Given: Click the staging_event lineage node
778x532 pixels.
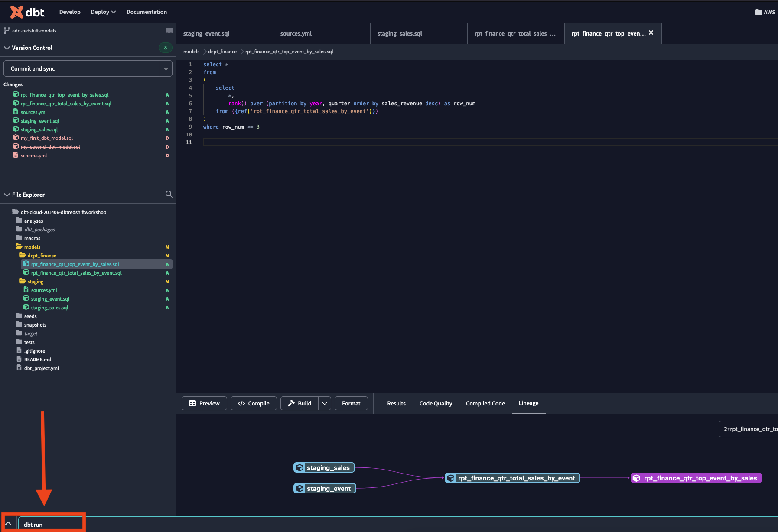Looking at the screenshot, I should tap(325, 489).
